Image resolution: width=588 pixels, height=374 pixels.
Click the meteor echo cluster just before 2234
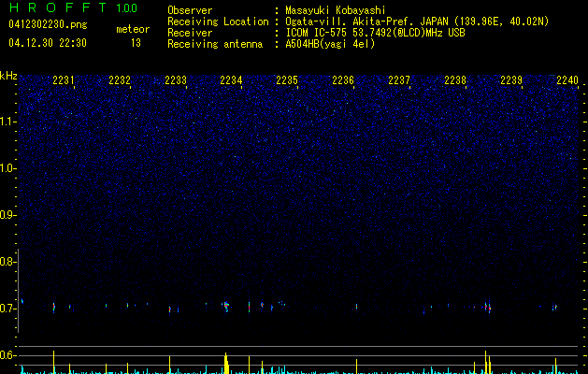click(x=225, y=307)
